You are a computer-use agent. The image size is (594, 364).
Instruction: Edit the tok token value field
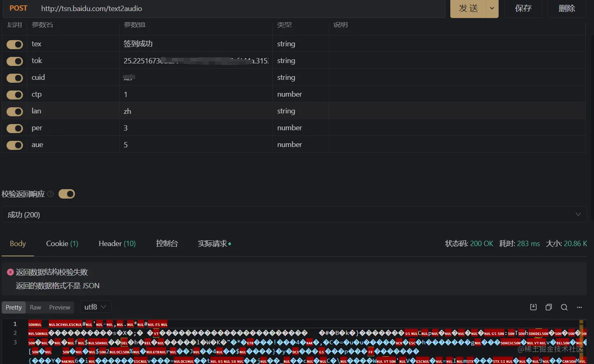pos(196,61)
